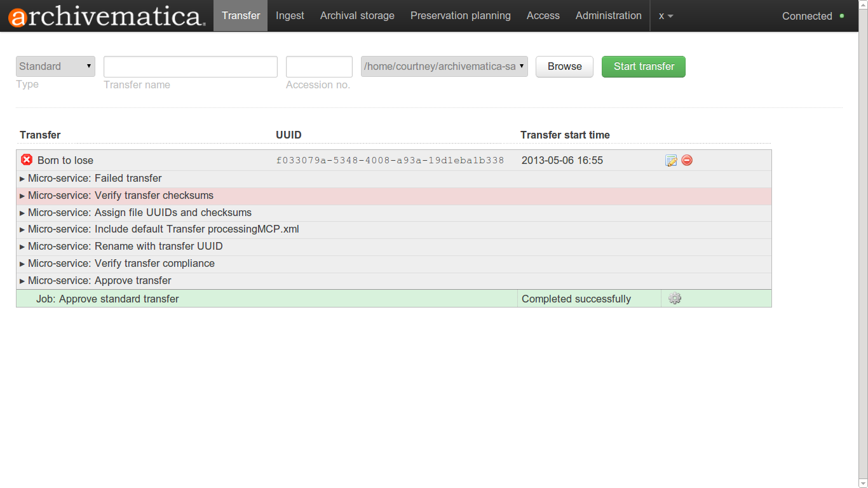Open the gear icon for Approve standard transfer job
The width and height of the screenshot is (868, 488).
click(x=675, y=299)
